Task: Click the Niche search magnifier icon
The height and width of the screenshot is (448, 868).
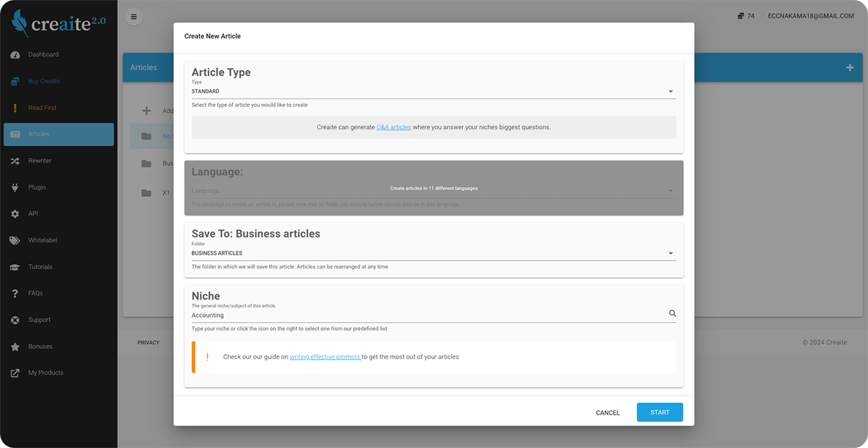Action: [672, 314]
